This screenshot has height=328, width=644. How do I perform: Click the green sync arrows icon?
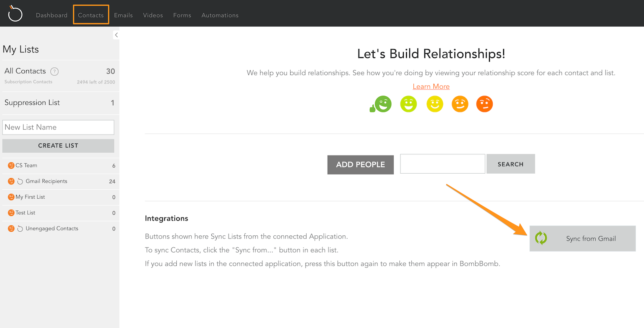[541, 238]
